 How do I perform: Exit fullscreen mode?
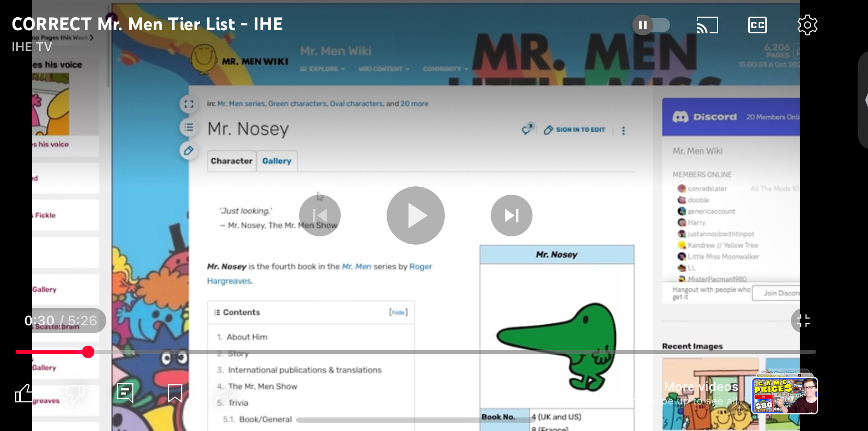[803, 321]
